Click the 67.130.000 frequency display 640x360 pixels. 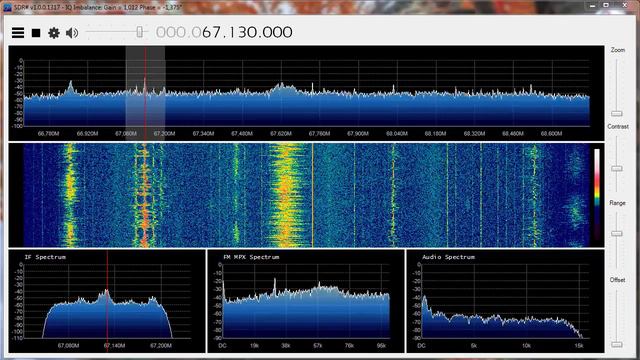click(224, 32)
